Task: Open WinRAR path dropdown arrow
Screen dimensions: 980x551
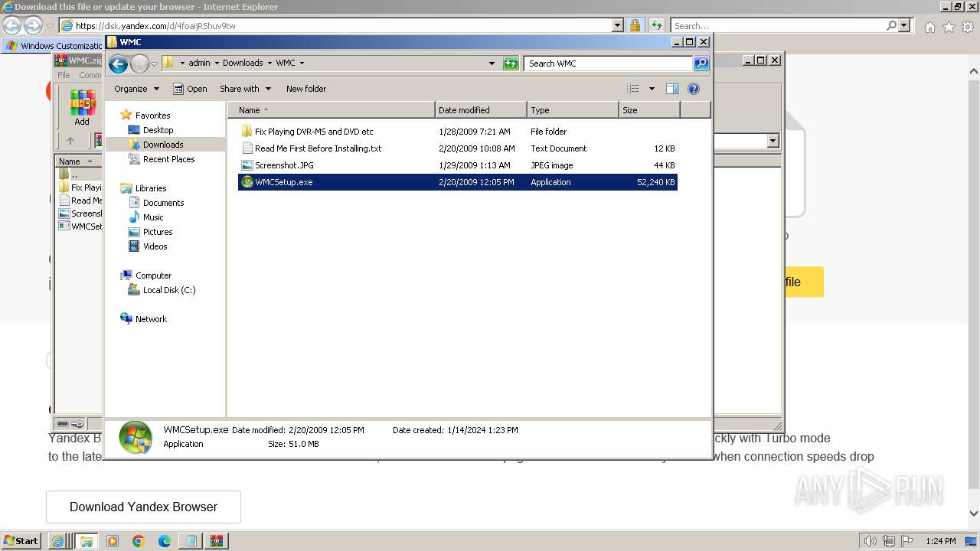Action: point(773,141)
